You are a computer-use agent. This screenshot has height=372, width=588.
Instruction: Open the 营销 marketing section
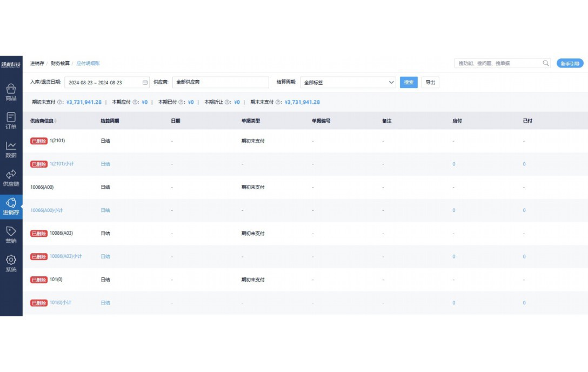coord(11,235)
